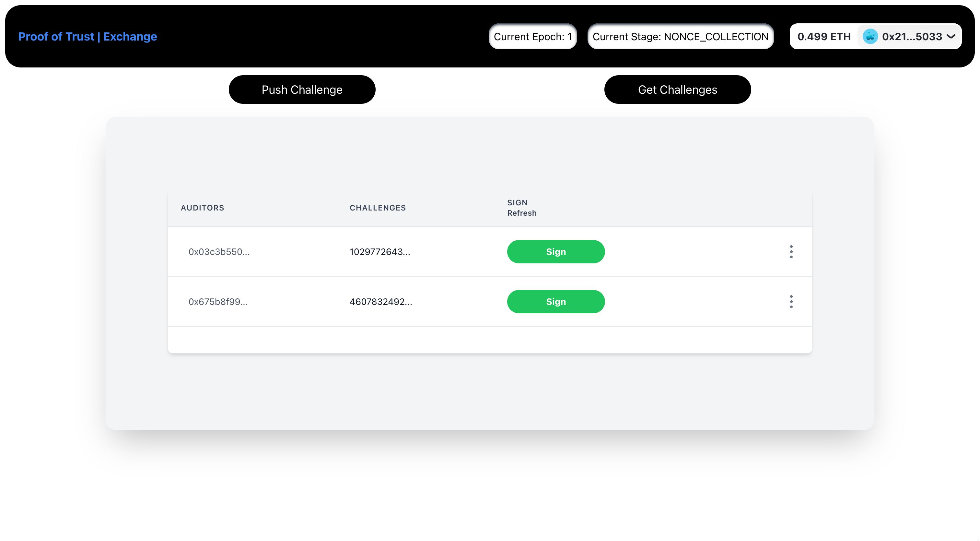Open account 0x21...5033 menu
The height and width of the screenshot is (541, 980).
[x=909, y=37]
